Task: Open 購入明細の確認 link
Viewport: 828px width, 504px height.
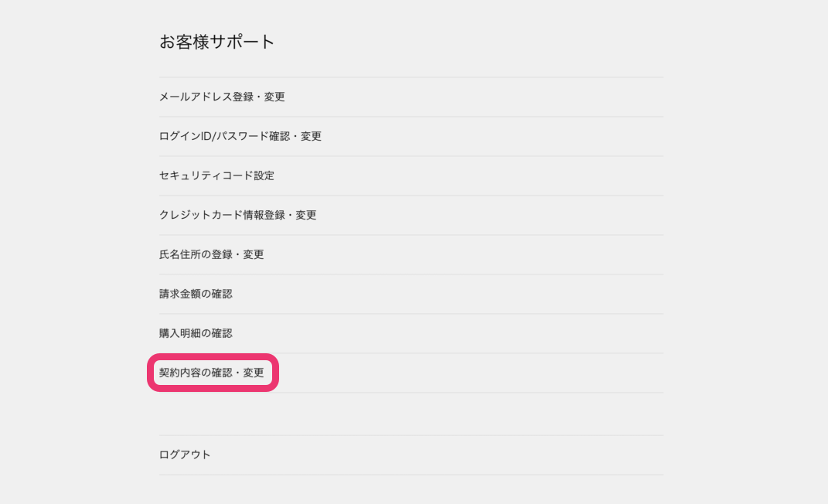Action: pyautogui.click(x=196, y=333)
